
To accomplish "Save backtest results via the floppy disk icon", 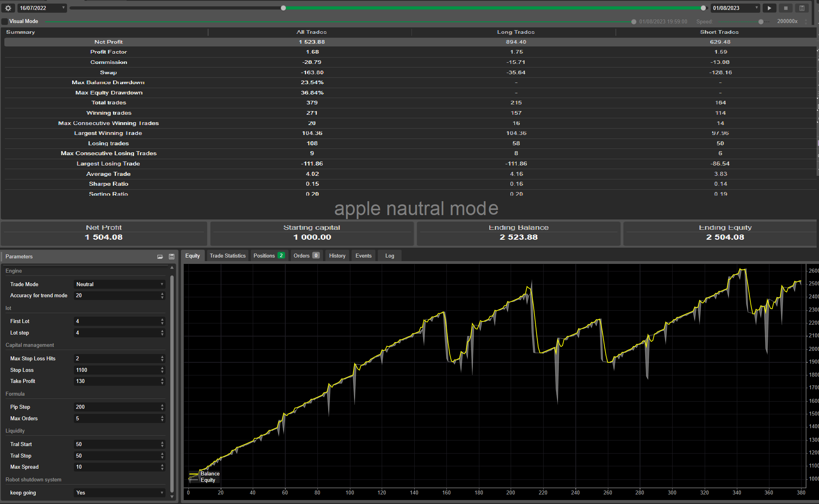I will pos(802,8).
